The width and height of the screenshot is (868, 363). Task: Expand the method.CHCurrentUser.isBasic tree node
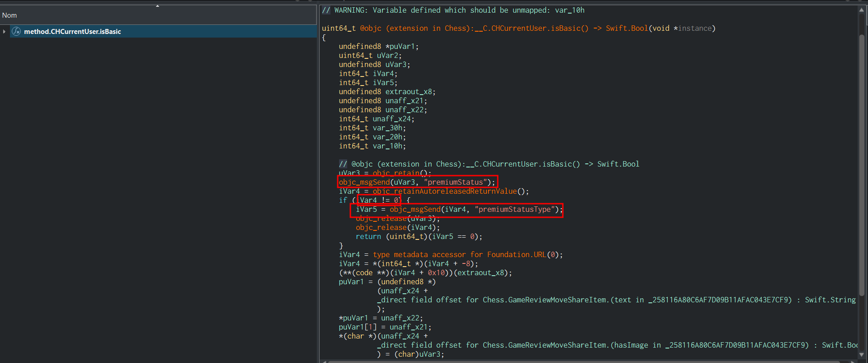click(5, 31)
